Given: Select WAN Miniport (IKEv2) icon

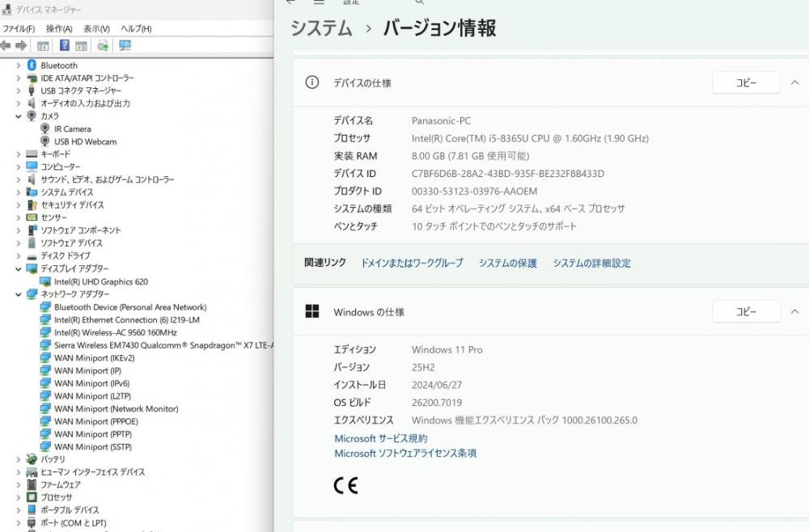Looking at the screenshot, I should coord(45,357).
